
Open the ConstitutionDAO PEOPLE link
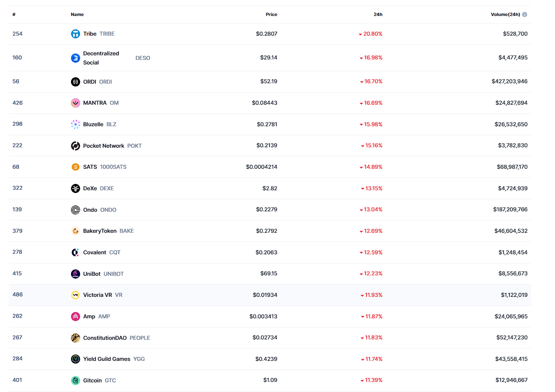click(116, 338)
